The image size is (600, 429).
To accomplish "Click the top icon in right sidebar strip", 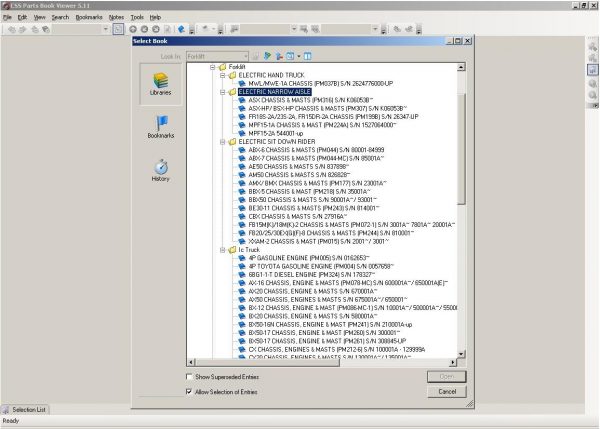I will click(592, 47).
